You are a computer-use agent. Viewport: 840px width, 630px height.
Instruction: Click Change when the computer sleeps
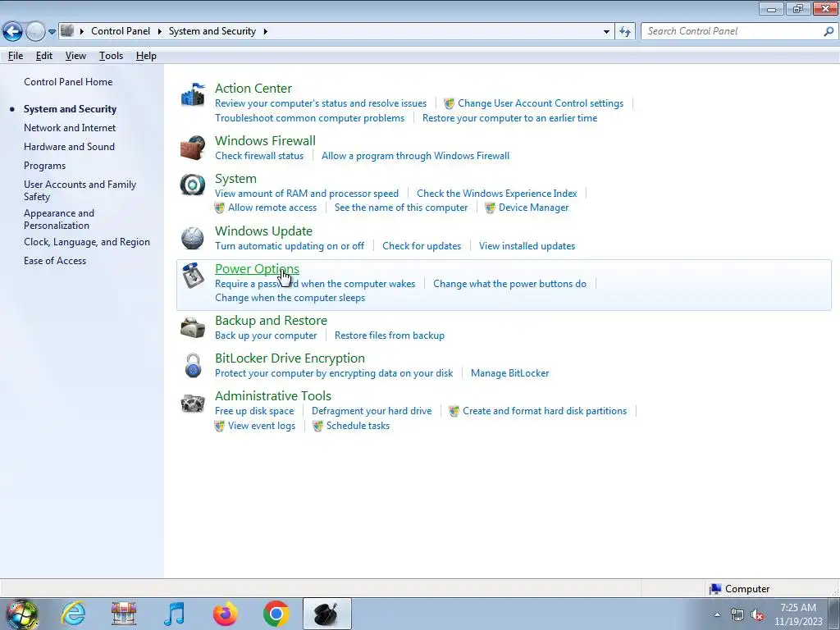click(x=290, y=298)
